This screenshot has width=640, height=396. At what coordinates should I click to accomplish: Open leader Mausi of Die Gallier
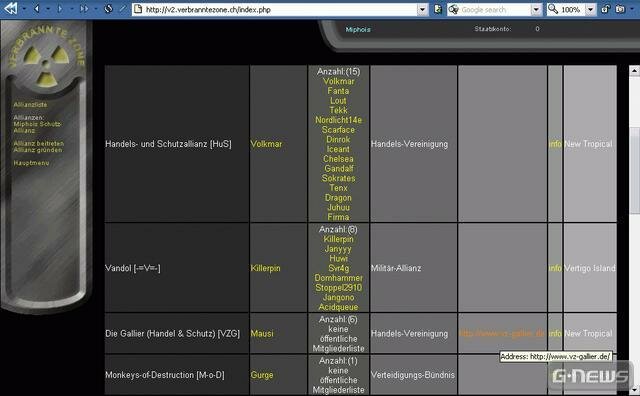point(262,334)
